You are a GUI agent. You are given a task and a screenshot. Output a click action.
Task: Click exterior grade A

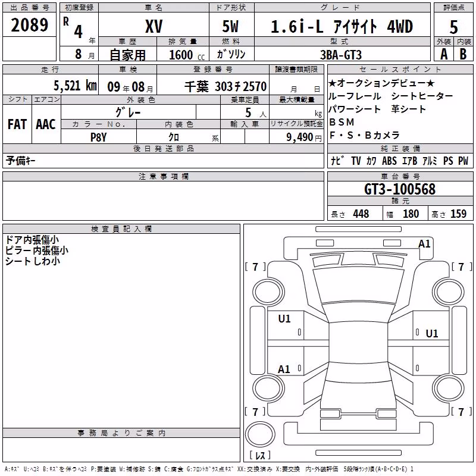[444, 54]
